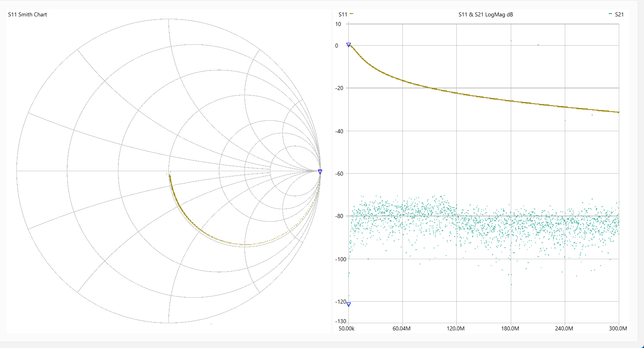Click the -130 bottom dB axis label
Image resolution: width=644 pixels, height=348 pixels.
coord(340,321)
